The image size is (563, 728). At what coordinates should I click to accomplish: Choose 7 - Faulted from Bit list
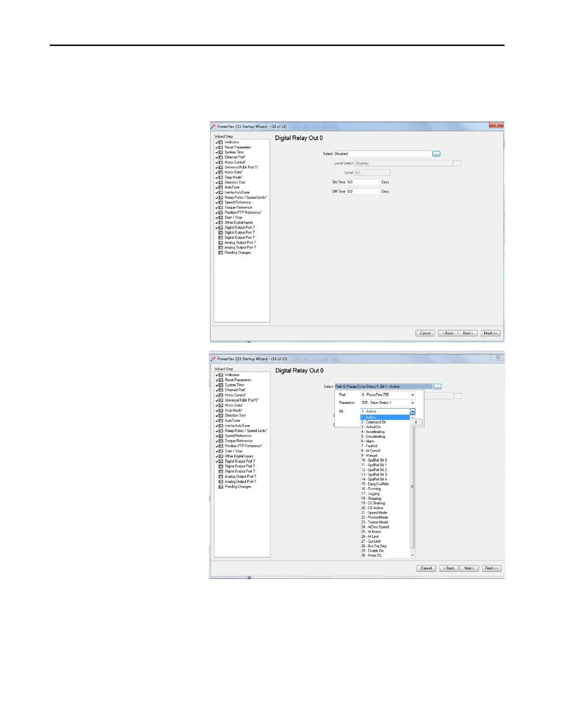pyautogui.click(x=385, y=446)
